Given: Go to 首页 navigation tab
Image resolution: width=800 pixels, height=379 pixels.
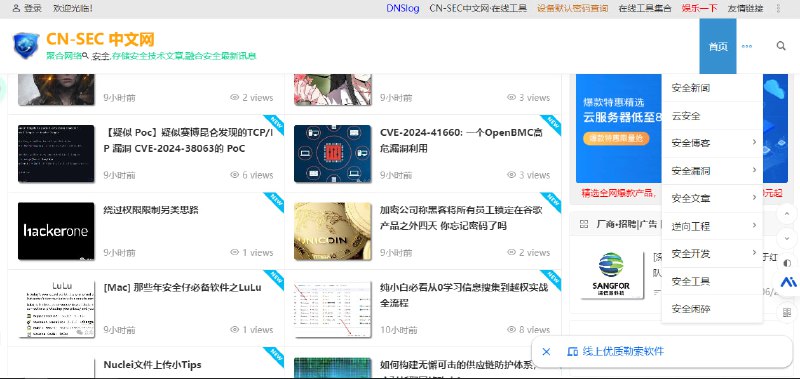Looking at the screenshot, I should click(718, 46).
